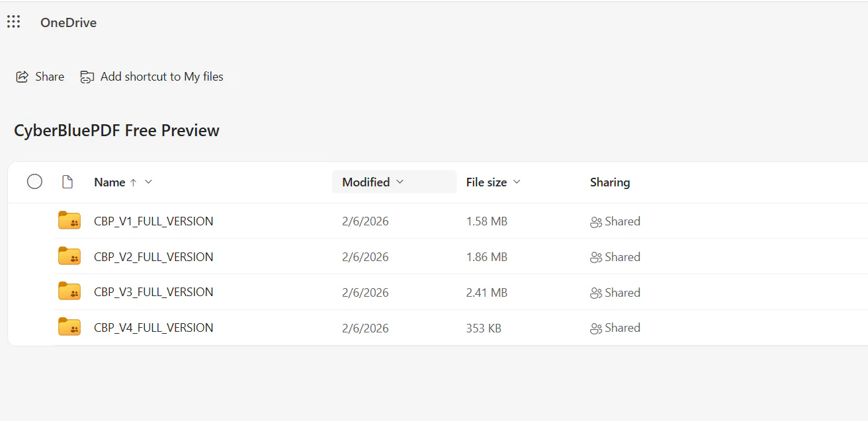The width and height of the screenshot is (868, 421).
Task: Click the Shared people icon for CBP_V1
Action: (x=595, y=222)
